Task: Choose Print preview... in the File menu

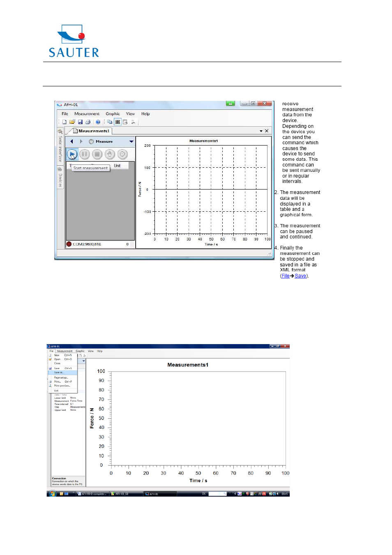Action: click(63, 386)
